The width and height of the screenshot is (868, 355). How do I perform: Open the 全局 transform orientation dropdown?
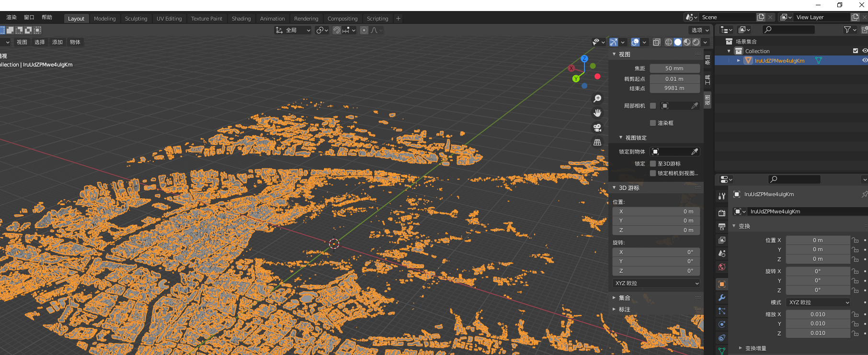293,30
